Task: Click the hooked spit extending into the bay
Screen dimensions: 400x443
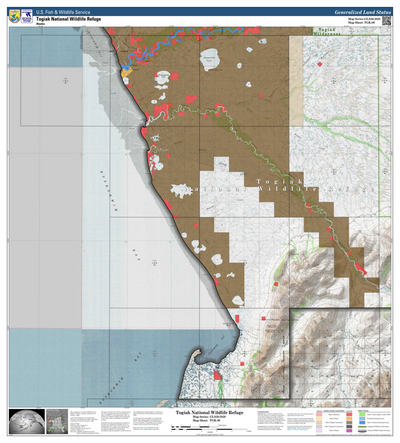Action: [x=198, y=354]
